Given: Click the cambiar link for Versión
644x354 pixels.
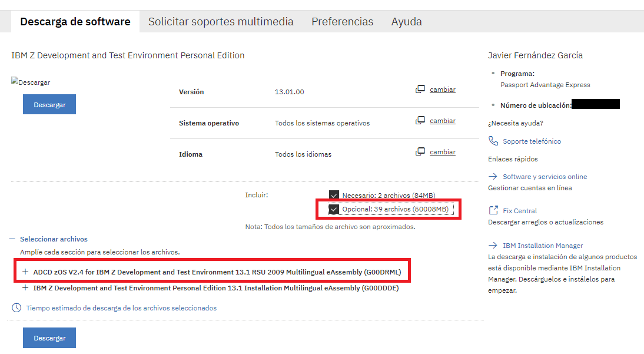Looking at the screenshot, I should click(443, 90).
